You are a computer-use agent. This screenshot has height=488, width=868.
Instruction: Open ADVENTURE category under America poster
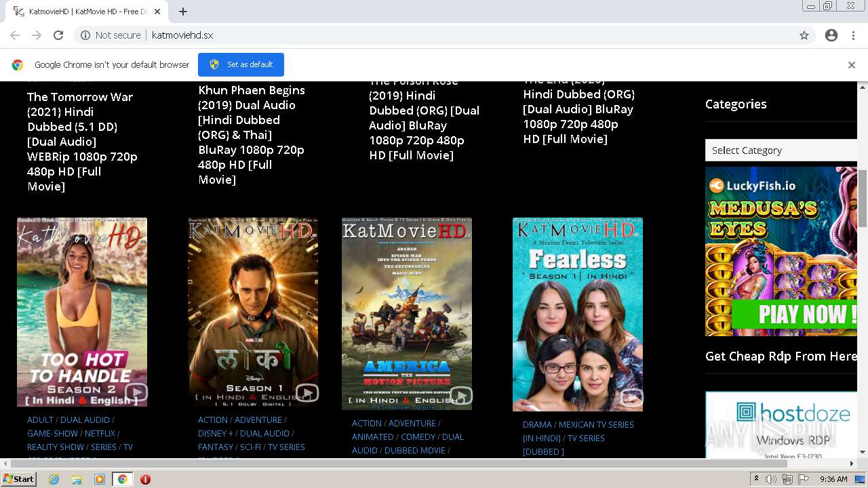click(412, 424)
